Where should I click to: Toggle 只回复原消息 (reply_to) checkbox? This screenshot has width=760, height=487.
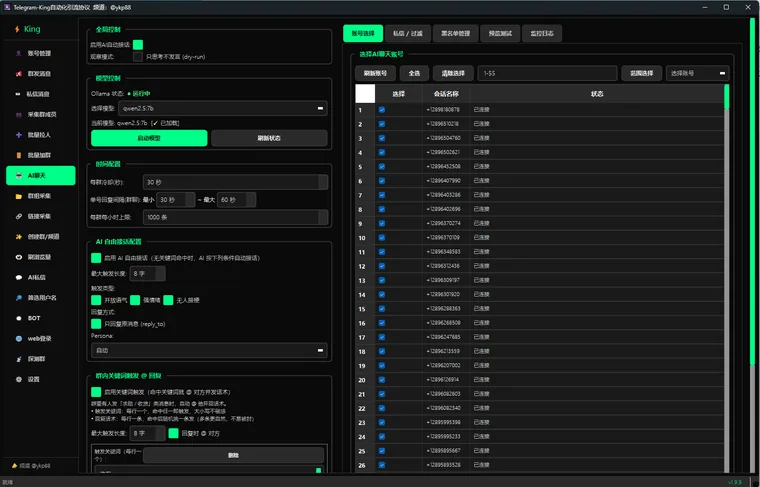click(x=96, y=324)
